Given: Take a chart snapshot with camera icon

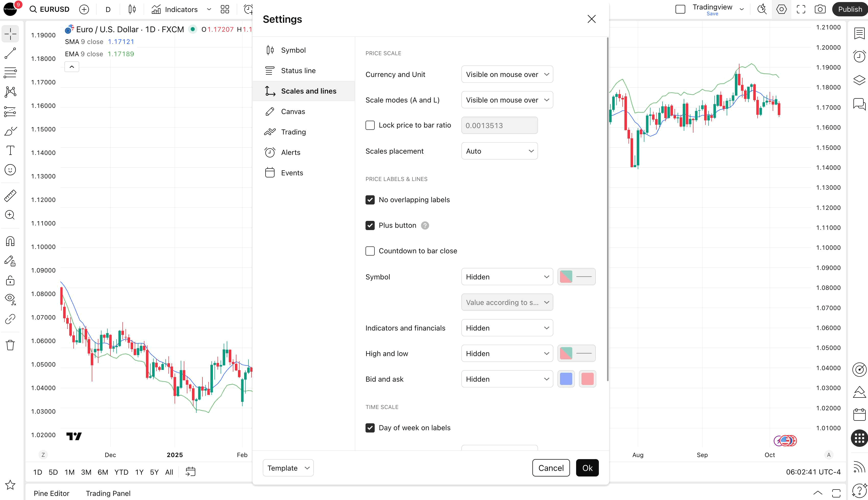Looking at the screenshot, I should click(x=820, y=9).
